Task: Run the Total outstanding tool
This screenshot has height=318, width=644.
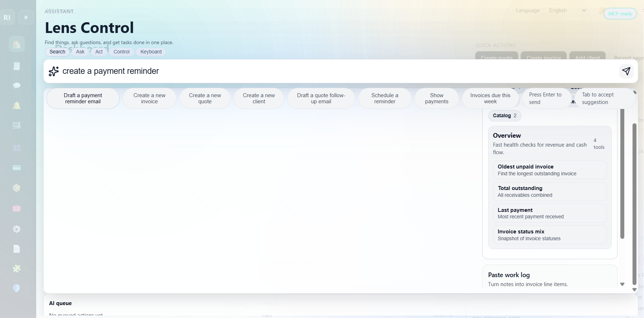Action: tap(550, 191)
